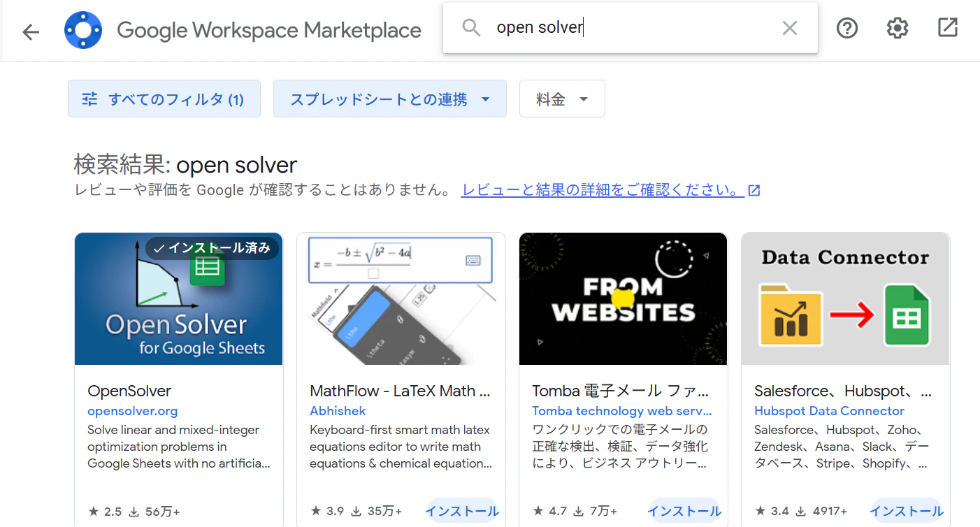Read MathFlow keyboard-first equation editor description

click(x=401, y=447)
